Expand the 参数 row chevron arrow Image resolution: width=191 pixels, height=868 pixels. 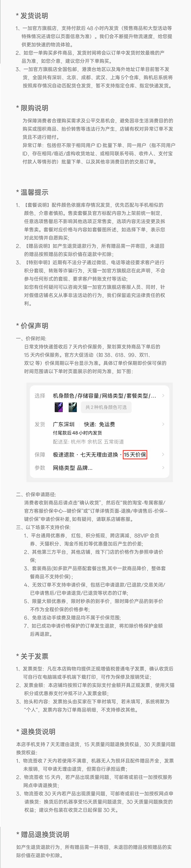pyautogui.click(x=163, y=468)
